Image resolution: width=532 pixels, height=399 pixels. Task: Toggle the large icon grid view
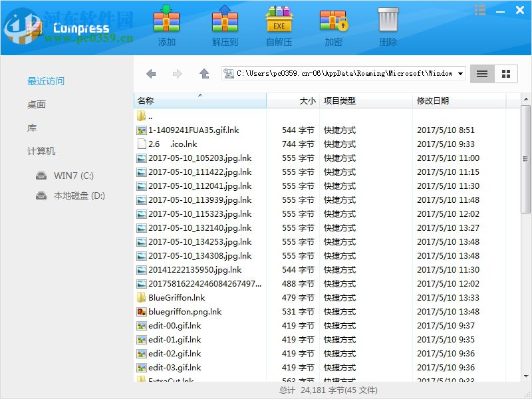pyautogui.click(x=505, y=73)
